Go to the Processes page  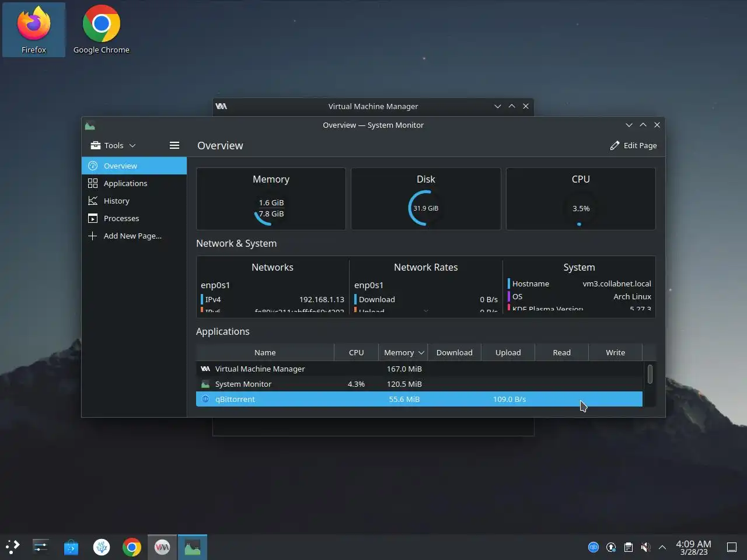(134, 218)
